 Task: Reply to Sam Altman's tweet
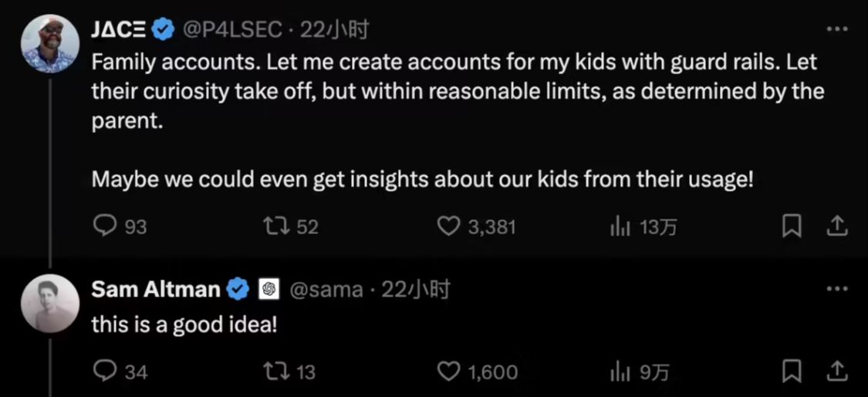point(103,372)
